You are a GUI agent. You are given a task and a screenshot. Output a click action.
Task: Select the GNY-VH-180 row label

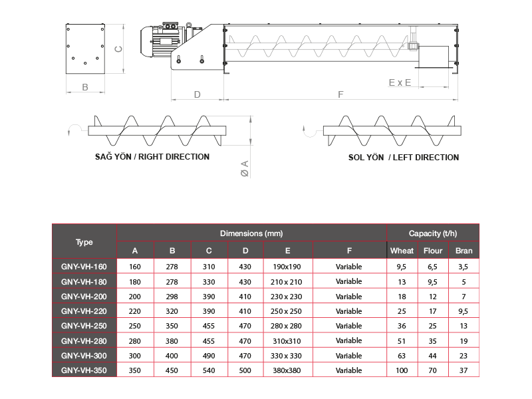(84, 281)
